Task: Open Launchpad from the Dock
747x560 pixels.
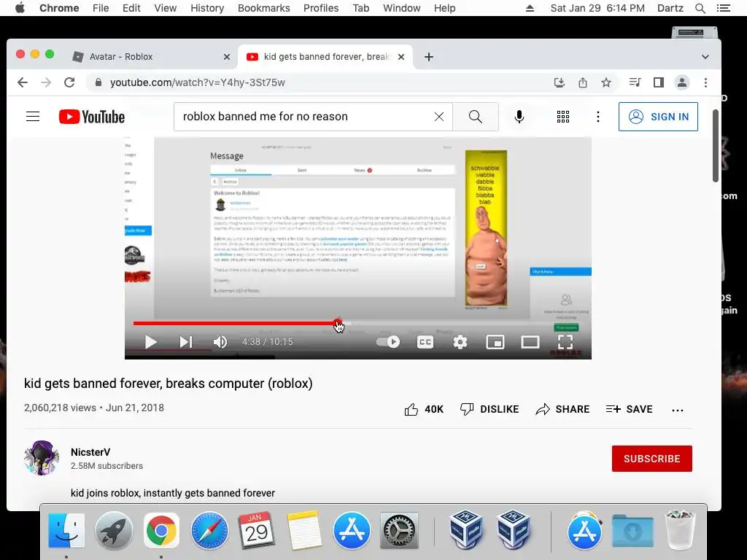Action: click(x=114, y=530)
